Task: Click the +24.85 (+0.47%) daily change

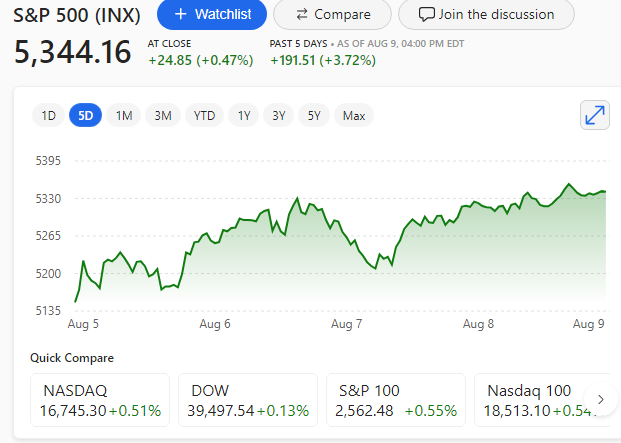Action: [x=200, y=60]
